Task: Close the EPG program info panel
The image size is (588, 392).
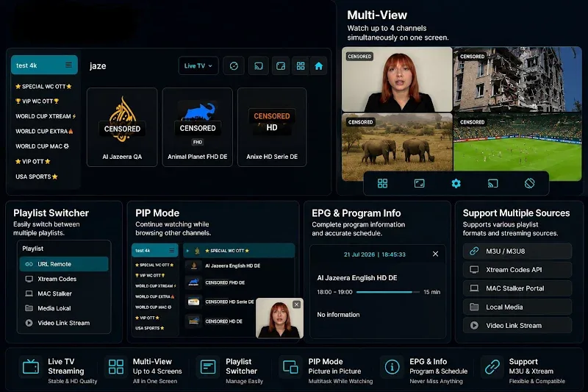Action: (435, 254)
